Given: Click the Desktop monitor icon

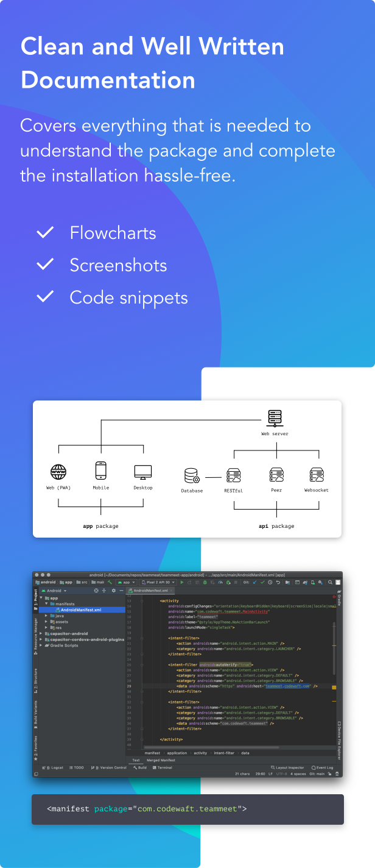Looking at the screenshot, I should (143, 472).
